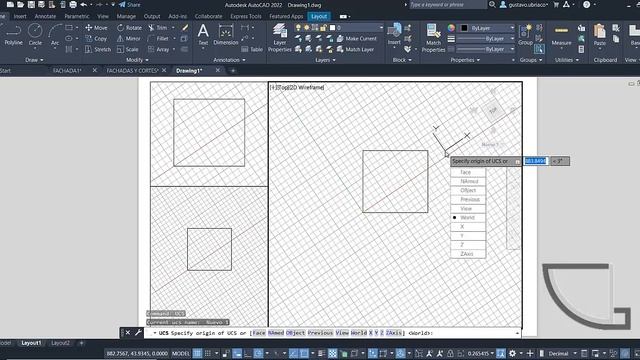Insert a Table
This screenshot has width=640, height=360.
coord(252,49)
